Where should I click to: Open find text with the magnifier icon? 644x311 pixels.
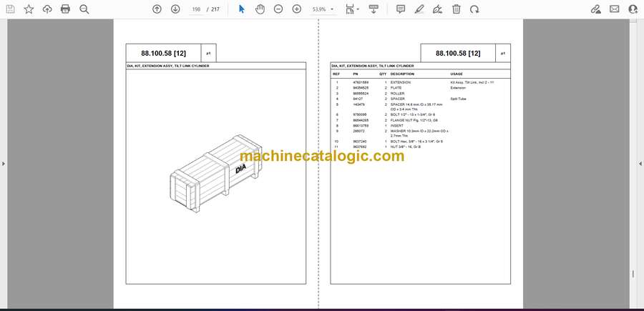point(84,9)
